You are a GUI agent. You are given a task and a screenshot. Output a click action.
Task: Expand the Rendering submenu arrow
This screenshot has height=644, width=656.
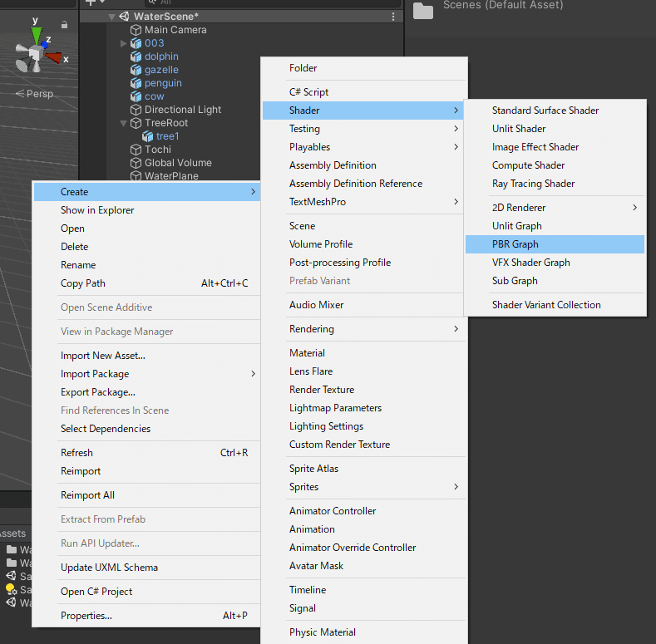[456, 329]
